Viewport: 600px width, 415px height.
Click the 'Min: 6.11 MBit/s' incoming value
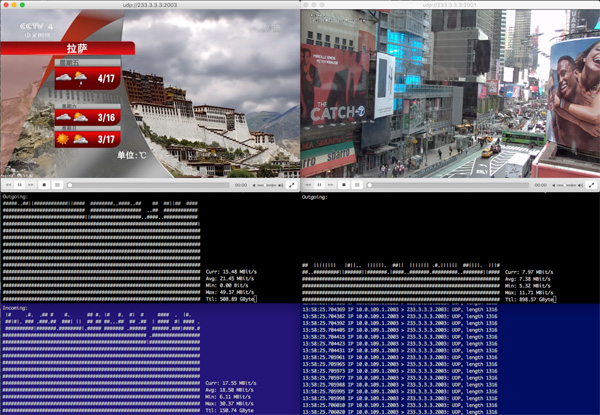(228, 397)
